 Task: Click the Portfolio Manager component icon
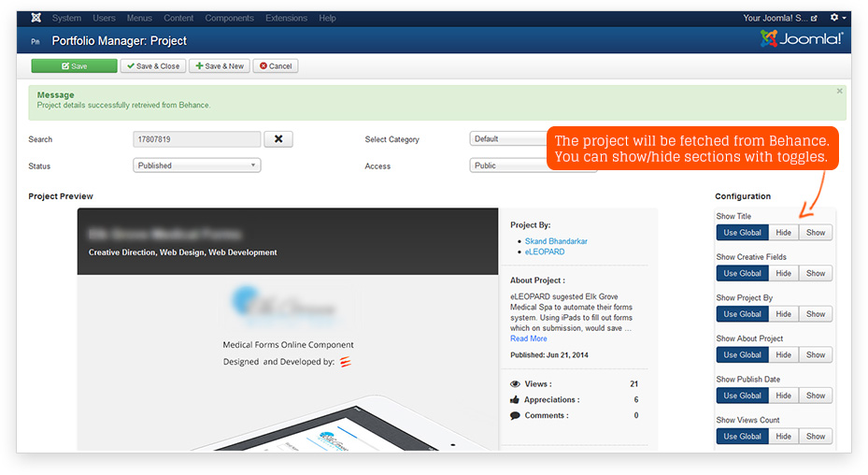point(36,41)
